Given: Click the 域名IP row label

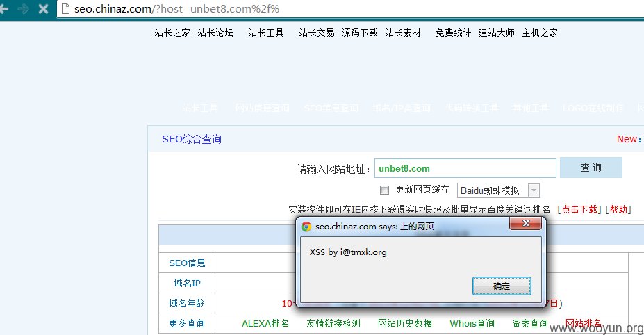Looking at the screenshot, I should tap(187, 283).
